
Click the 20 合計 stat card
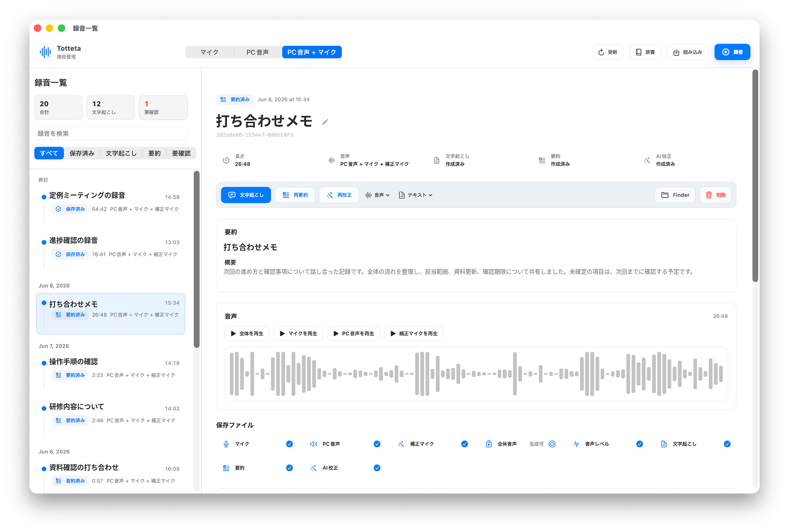coord(58,108)
